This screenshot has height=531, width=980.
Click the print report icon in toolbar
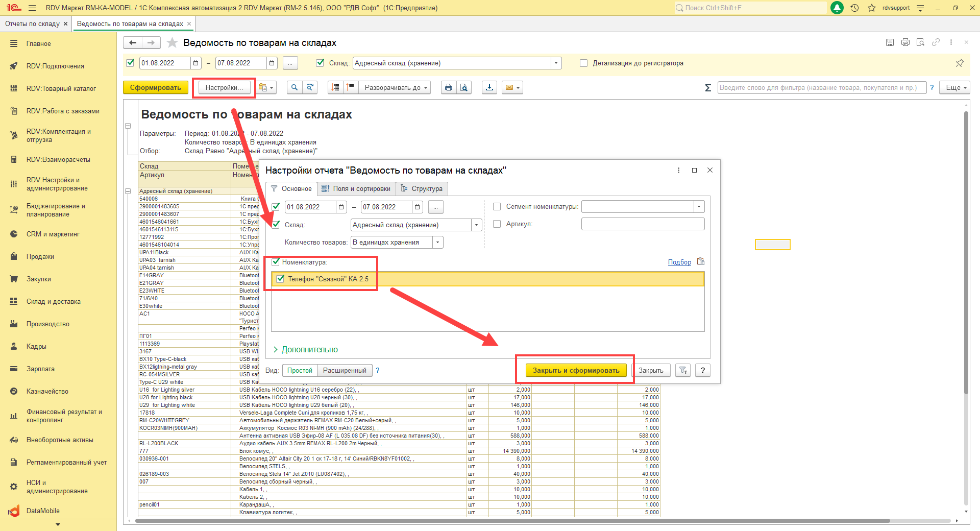point(448,88)
